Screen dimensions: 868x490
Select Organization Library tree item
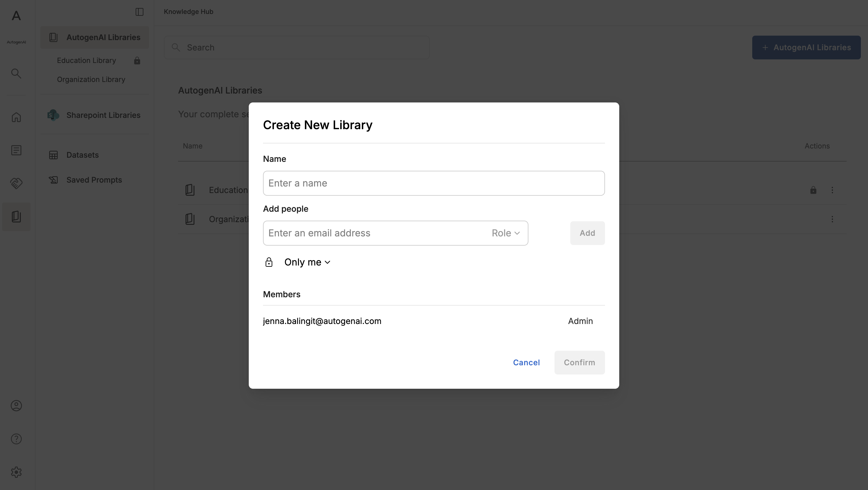91,80
